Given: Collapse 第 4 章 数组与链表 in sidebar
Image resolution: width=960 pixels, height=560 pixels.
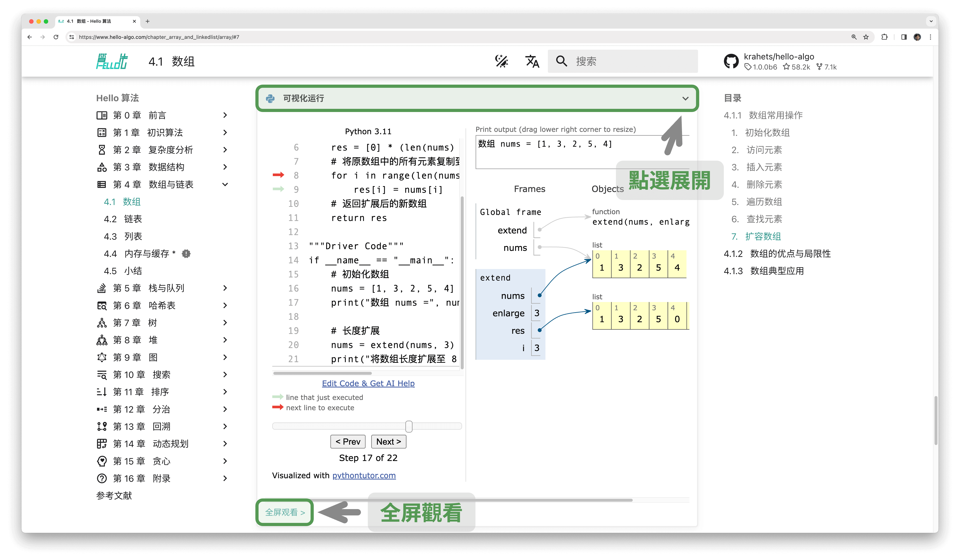Looking at the screenshot, I should pos(225,184).
